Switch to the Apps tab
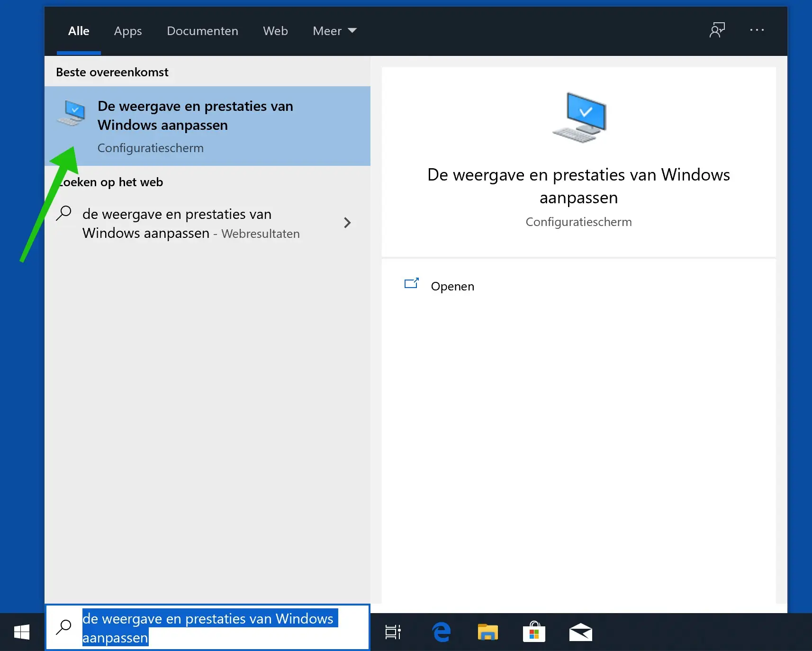This screenshot has height=651, width=812. point(128,31)
